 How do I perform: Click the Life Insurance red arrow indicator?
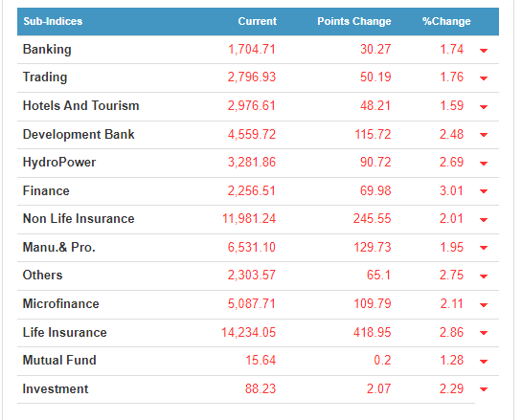(484, 333)
